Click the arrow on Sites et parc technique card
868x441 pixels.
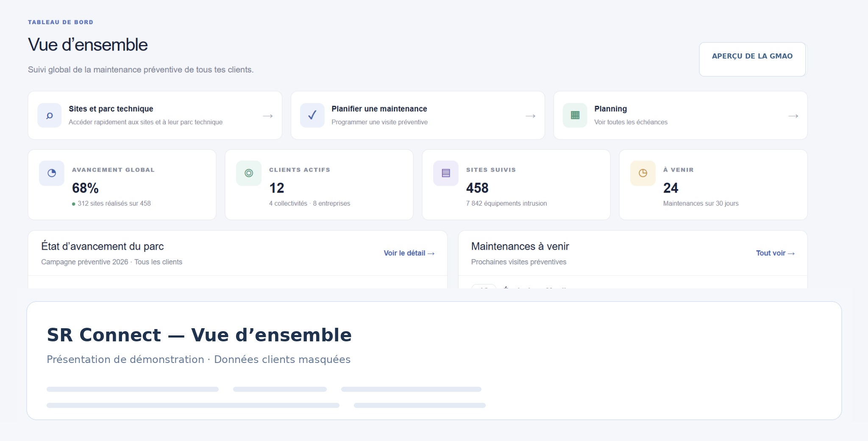point(268,116)
